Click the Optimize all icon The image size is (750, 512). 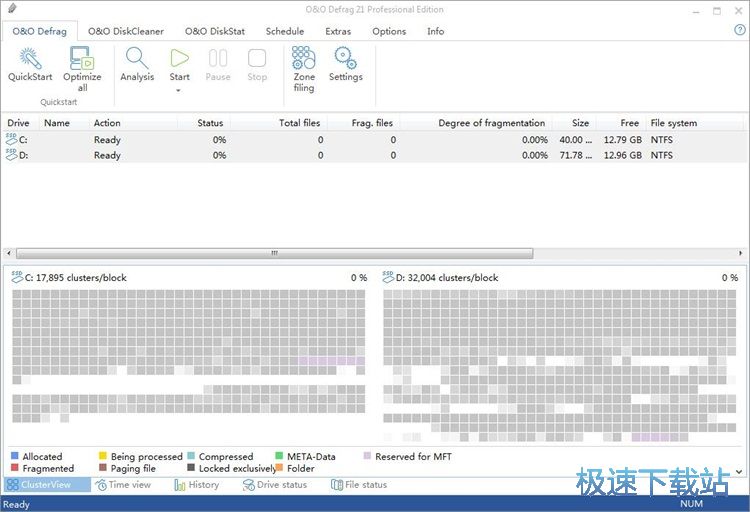(x=82, y=58)
